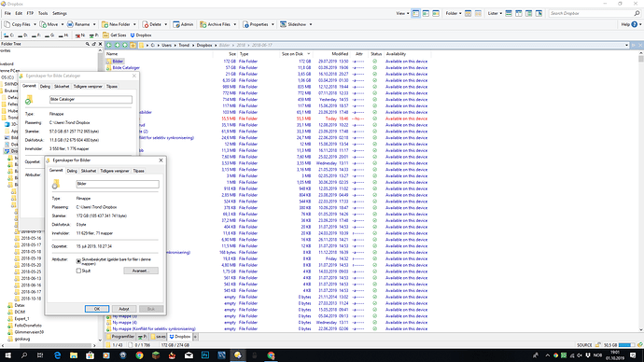Screen dimensions: 644x362
Task: Enable Admin mode from the toolbar
Action: click(183, 24)
